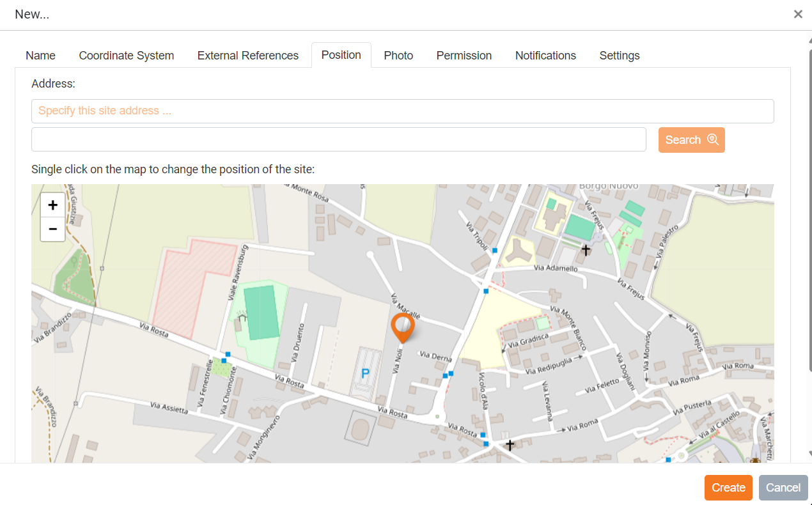
Task: Select the Photo tab
Action: [398, 56]
